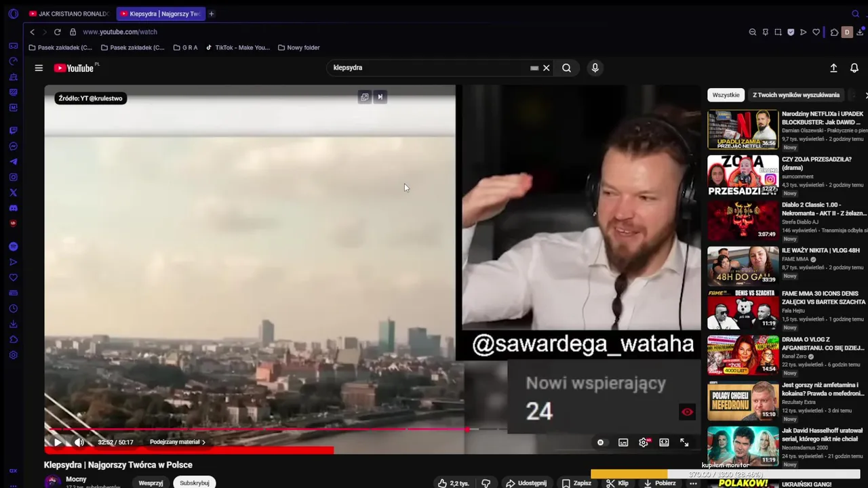Toggle the miniplayer icon atop the video
Viewport: 868px width, 488px height.
tap(364, 97)
